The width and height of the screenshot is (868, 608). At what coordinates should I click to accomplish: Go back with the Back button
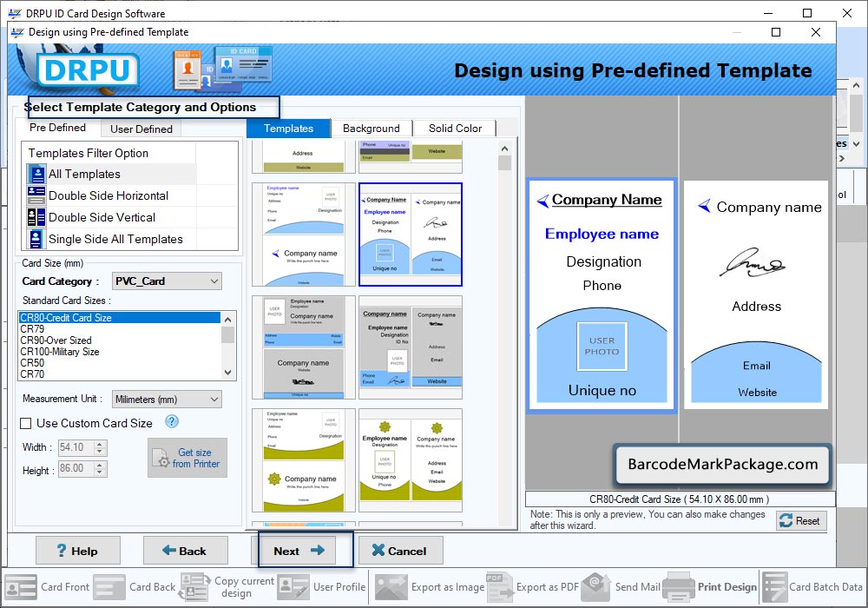pyautogui.click(x=185, y=551)
